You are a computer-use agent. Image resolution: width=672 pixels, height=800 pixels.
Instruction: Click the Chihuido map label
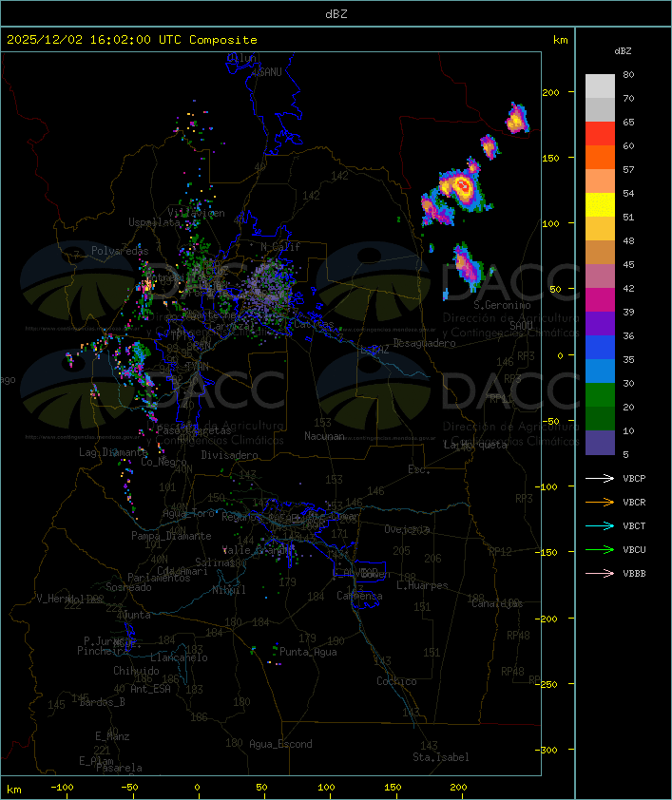136,671
